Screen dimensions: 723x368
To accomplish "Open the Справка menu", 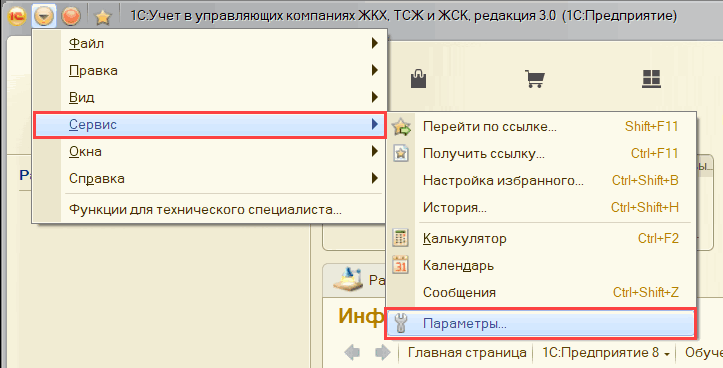I will click(x=209, y=178).
